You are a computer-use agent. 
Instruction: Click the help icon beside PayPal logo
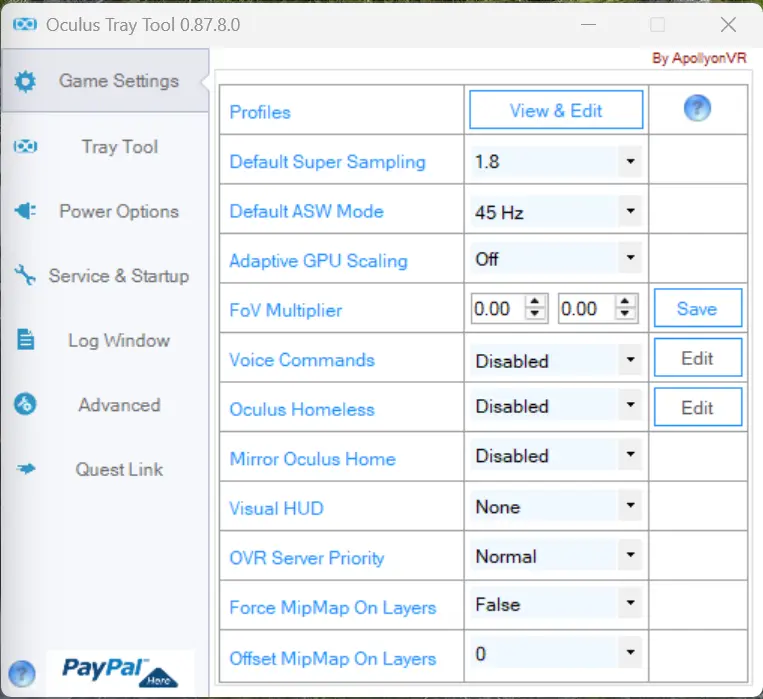(x=22, y=674)
